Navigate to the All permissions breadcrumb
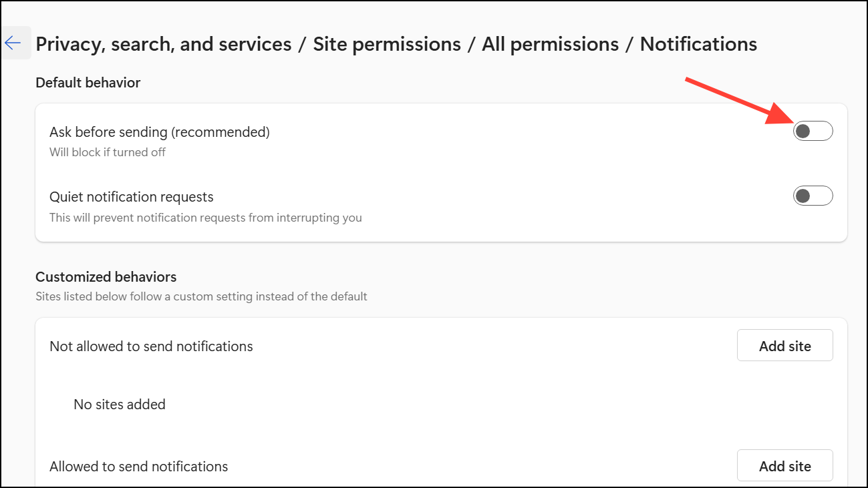 point(550,44)
